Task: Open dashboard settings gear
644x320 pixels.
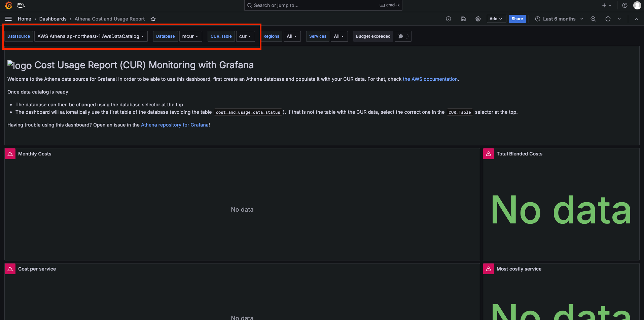Action: (x=478, y=19)
